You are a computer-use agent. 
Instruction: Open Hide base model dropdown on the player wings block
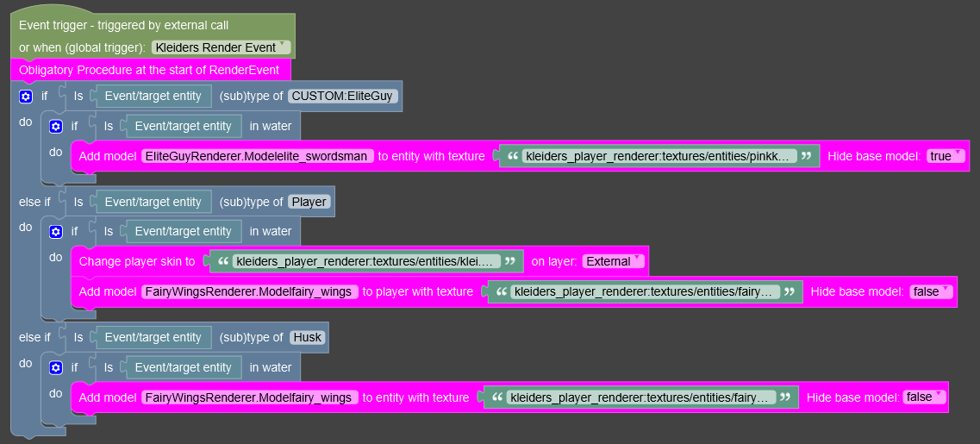coord(931,291)
